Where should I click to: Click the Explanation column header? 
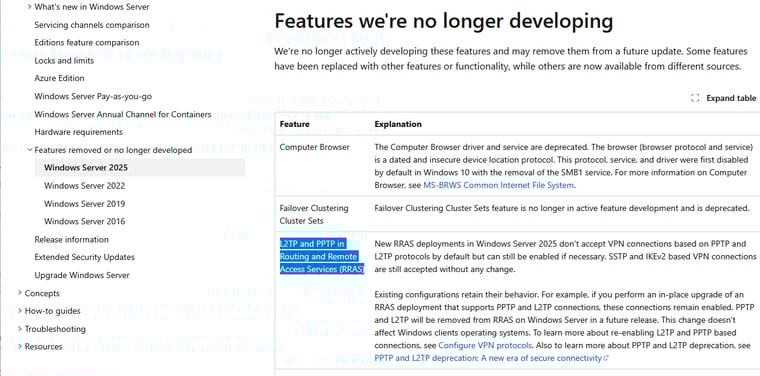click(398, 124)
